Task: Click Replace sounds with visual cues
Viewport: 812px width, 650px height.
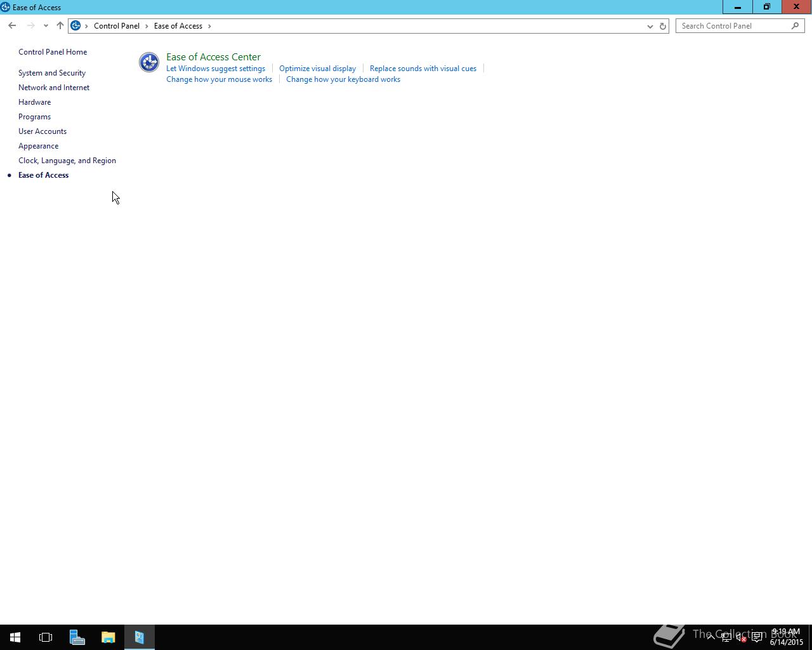Action: [x=423, y=69]
